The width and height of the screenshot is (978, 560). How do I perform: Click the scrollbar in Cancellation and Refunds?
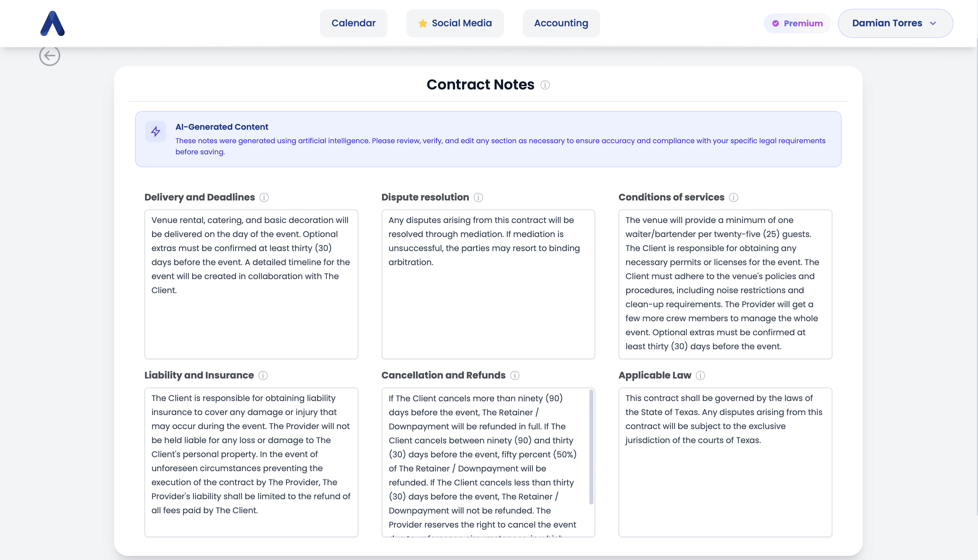(x=591, y=446)
